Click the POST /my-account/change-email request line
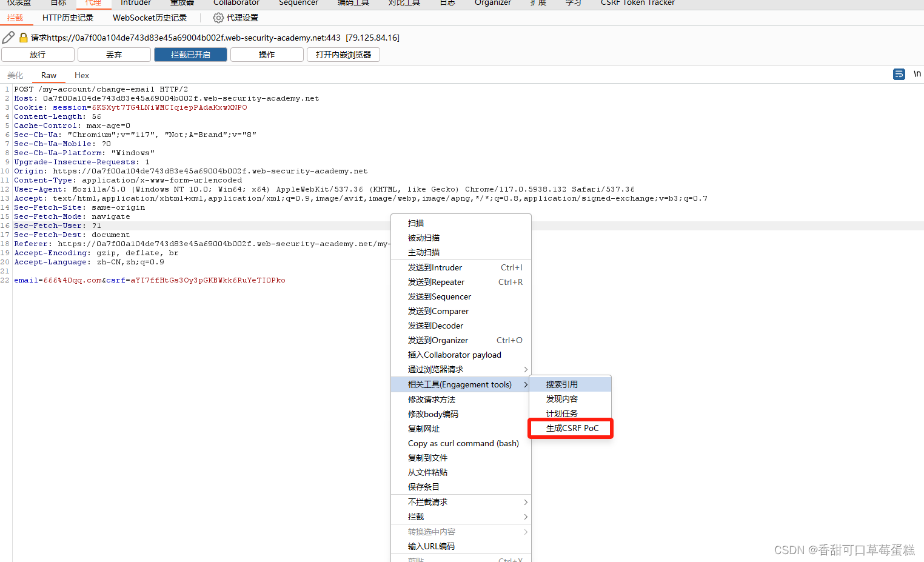 click(101, 89)
